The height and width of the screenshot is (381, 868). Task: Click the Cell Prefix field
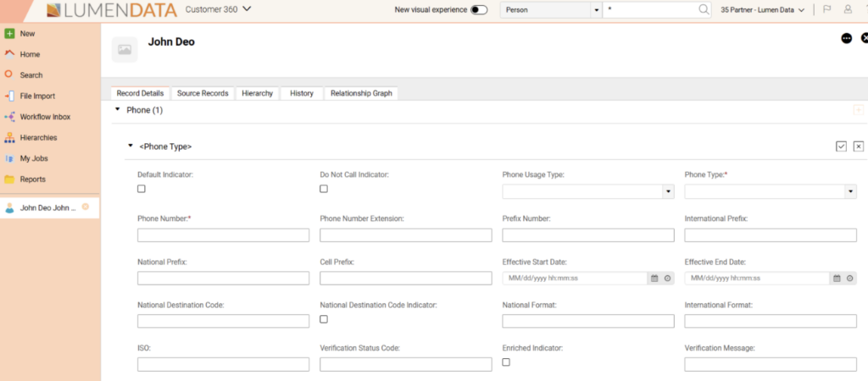pyautogui.click(x=406, y=279)
